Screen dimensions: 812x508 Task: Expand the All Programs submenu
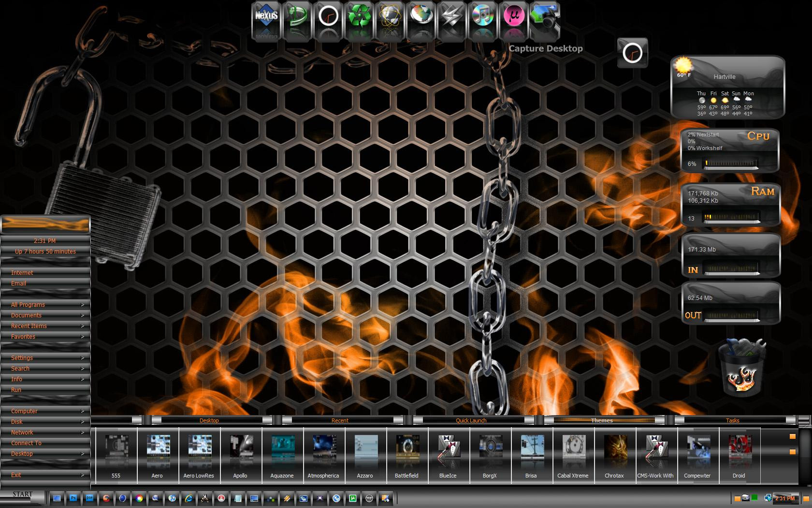(x=45, y=304)
